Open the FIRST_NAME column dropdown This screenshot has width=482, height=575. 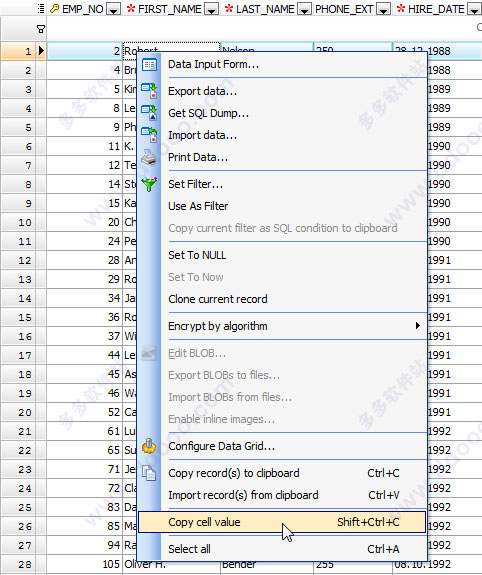tap(211, 9)
